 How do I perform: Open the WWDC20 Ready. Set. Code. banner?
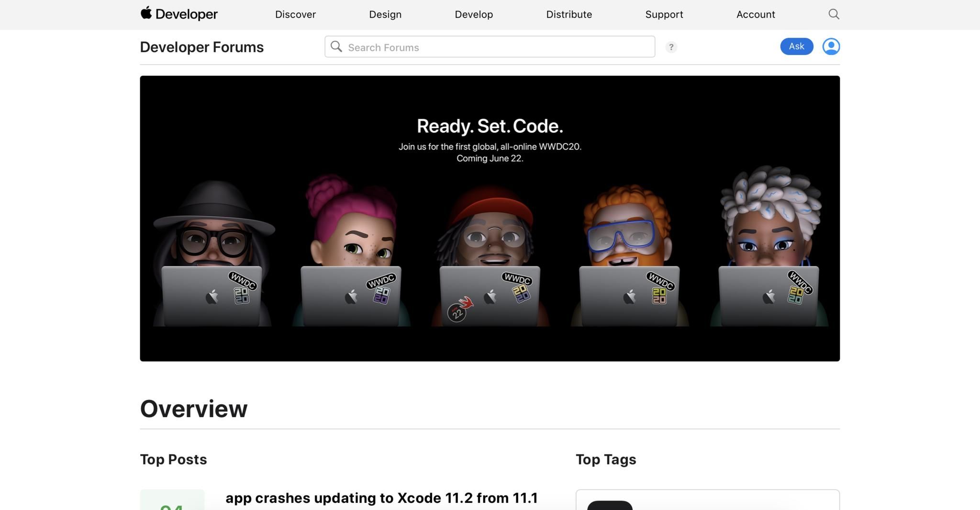490,219
